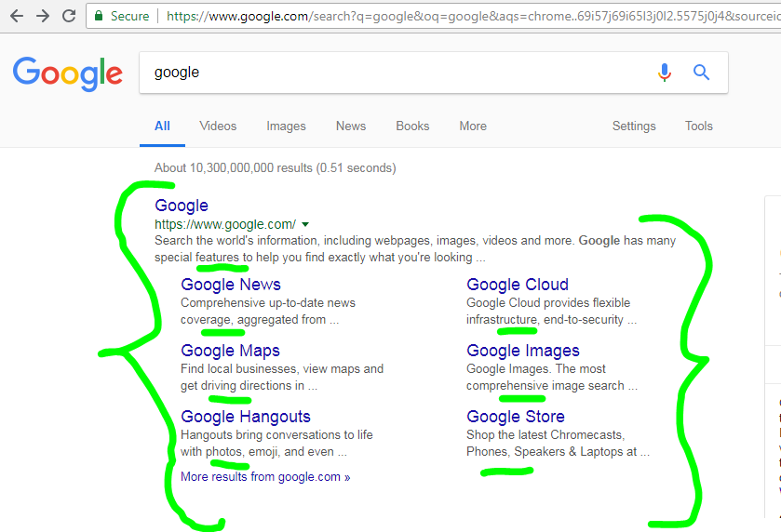Click the About 10,300,000,000 results text
This screenshot has width=781, height=532.
pos(275,167)
